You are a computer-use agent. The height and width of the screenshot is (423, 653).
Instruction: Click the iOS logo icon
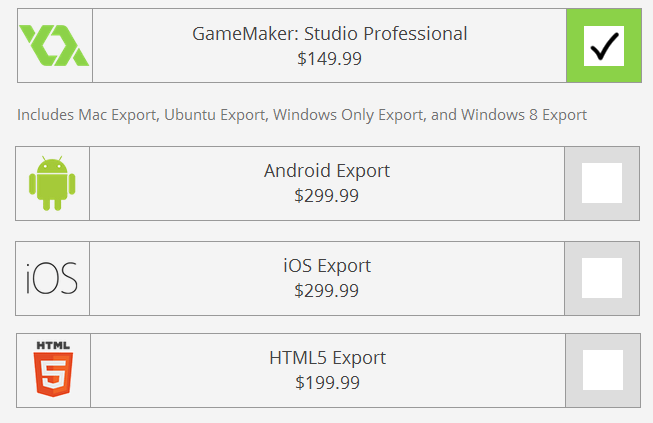coord(53,277)
